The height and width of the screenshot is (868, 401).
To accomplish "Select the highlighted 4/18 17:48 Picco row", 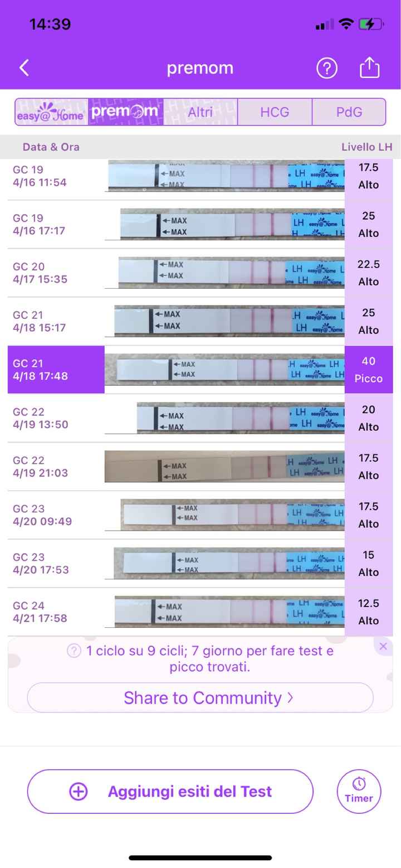I will point(56,370).
